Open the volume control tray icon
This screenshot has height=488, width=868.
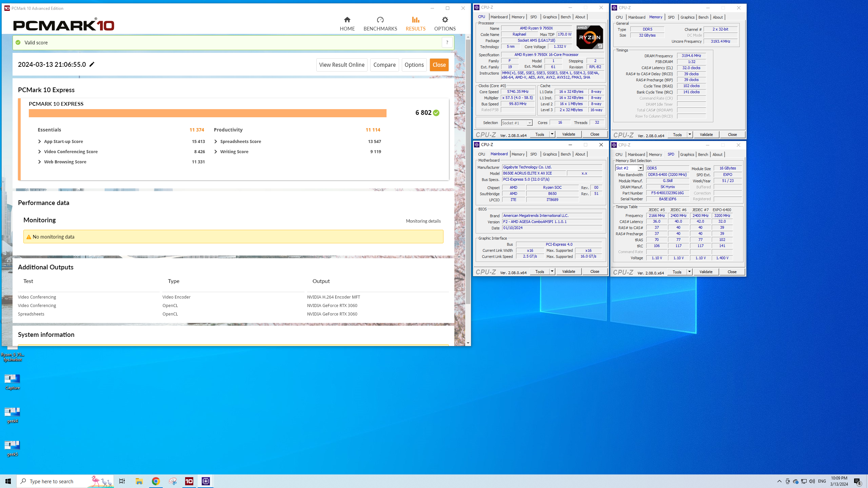pos(812,481)
